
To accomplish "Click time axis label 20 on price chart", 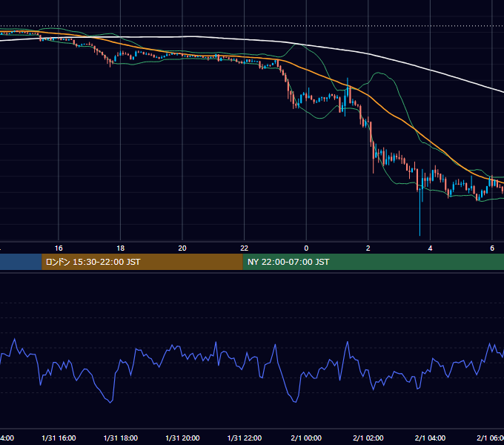I will 182,248.
